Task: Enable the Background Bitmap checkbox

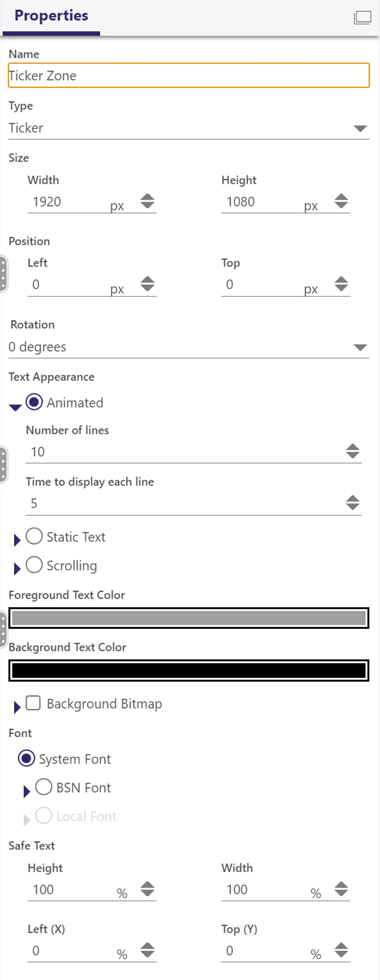Action: [33, 703]
